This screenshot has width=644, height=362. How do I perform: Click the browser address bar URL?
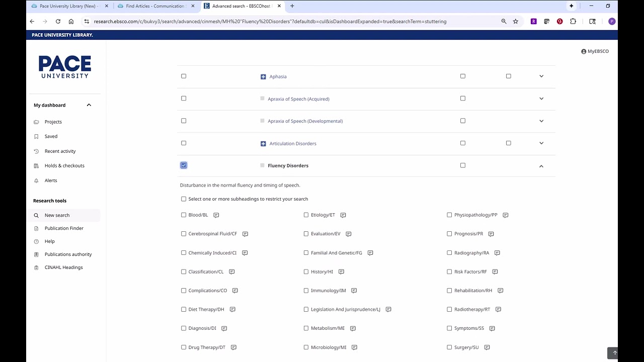(x=270, y=22)
